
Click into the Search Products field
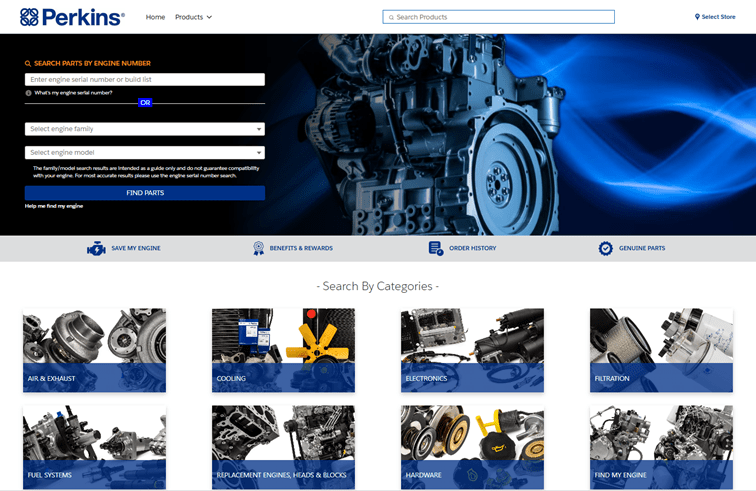500,17
